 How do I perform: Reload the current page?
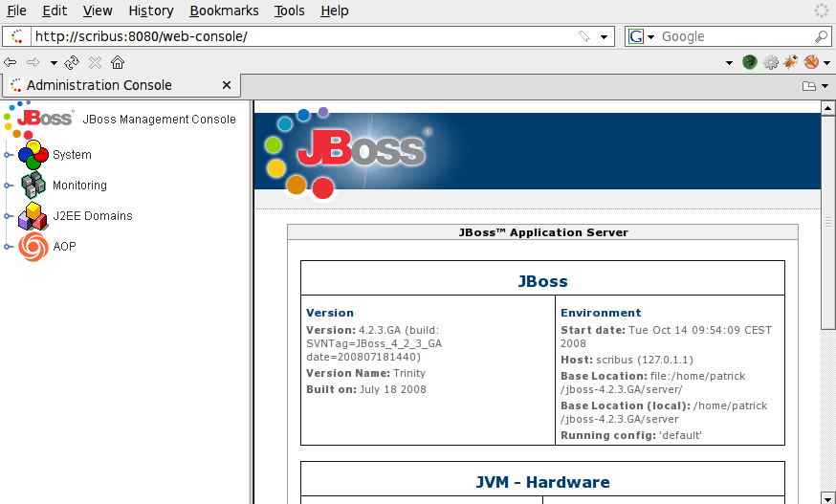[x=72, y=62]
